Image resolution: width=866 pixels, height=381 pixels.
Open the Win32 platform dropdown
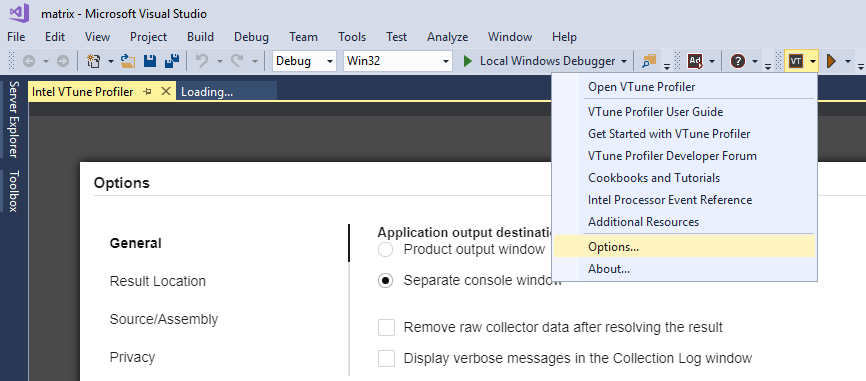[x=398, y=61]
